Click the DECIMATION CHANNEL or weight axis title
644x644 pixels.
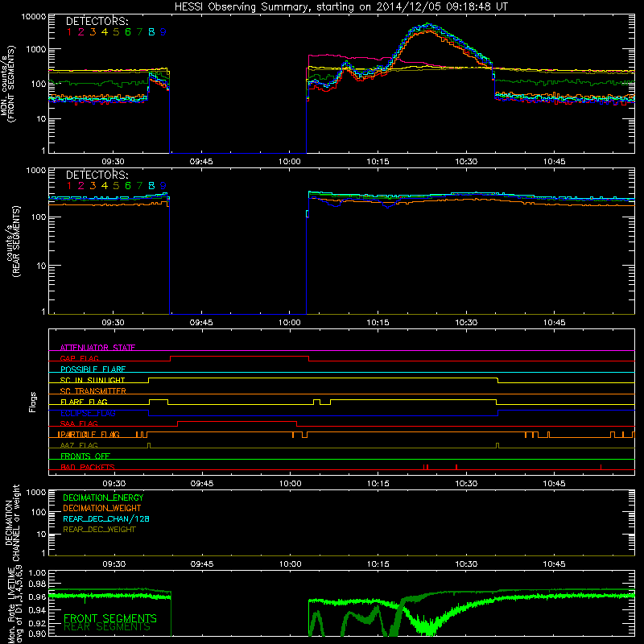coord(12,522)
